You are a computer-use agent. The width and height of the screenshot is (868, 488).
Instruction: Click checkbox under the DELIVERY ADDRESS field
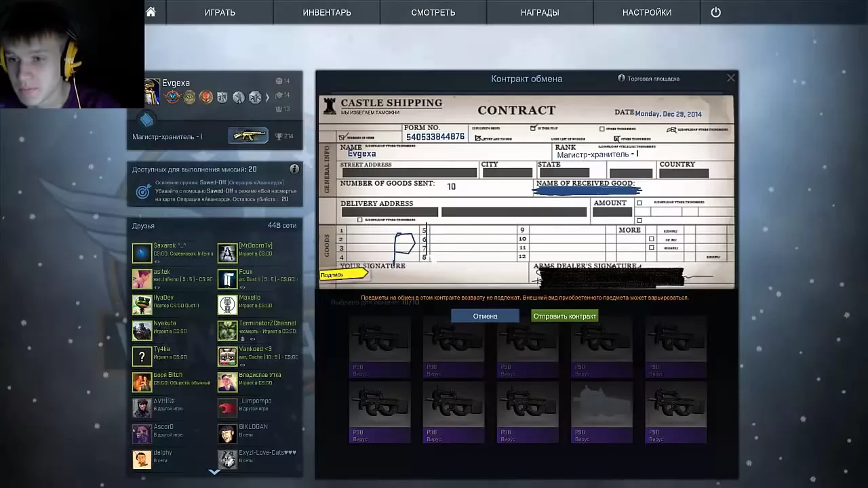click(360, 220)
